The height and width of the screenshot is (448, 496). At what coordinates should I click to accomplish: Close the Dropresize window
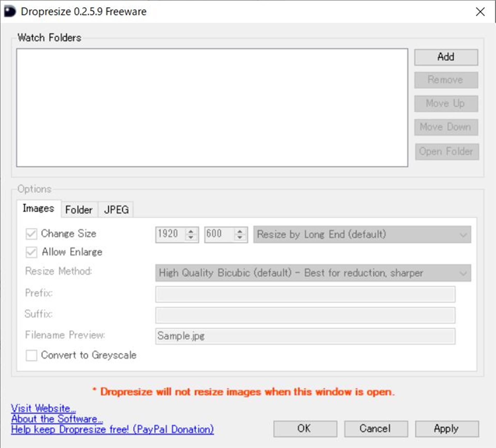pyautogui.click(x=480, y=12)
